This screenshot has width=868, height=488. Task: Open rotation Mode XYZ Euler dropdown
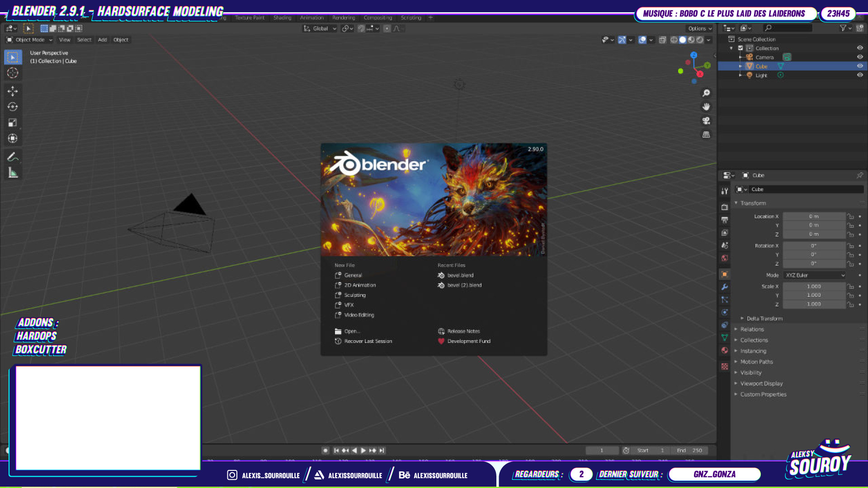(815, 275)
